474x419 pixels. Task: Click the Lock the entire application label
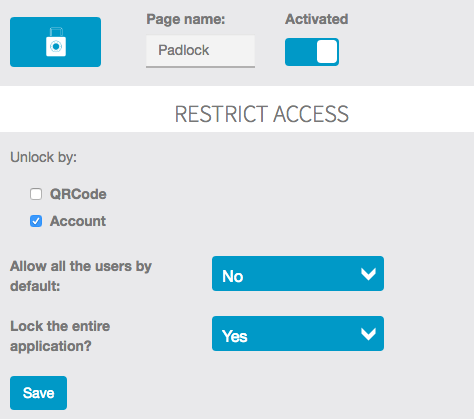point(60,336)
